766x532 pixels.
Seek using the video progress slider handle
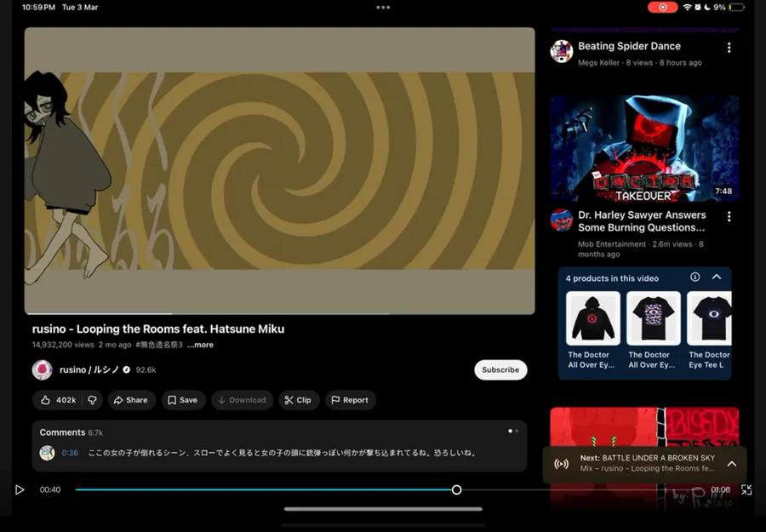click(x=456, y=489)
